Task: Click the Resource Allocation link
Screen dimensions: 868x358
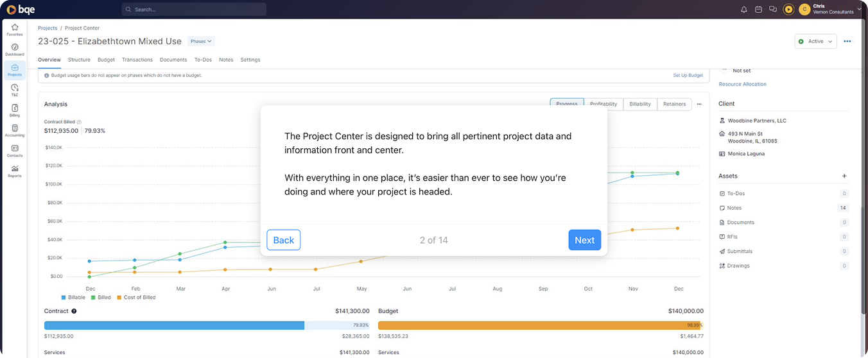Action: [x=742, y=84]
